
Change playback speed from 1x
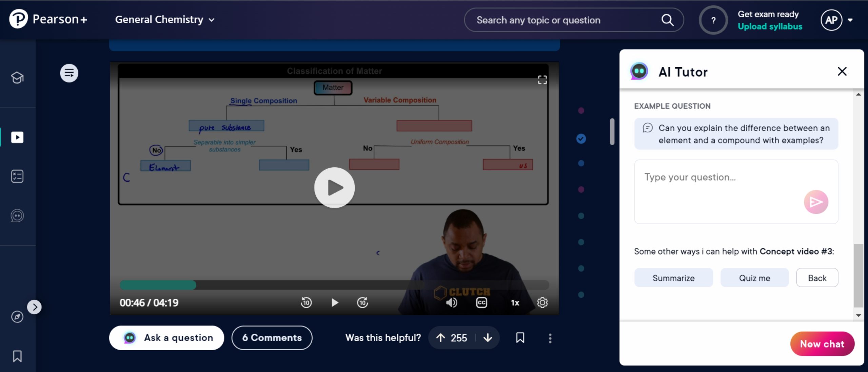[x=515, y=302]
